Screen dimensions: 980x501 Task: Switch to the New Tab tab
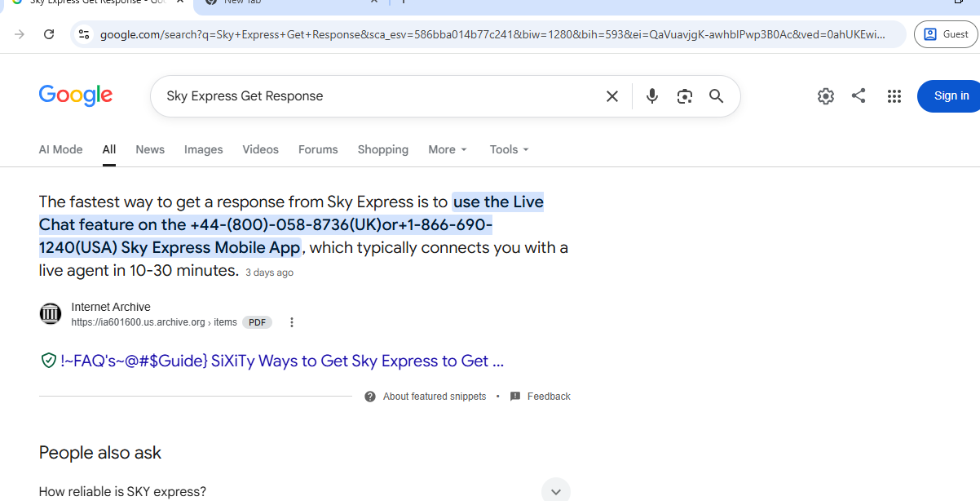(x=294, y=2)
